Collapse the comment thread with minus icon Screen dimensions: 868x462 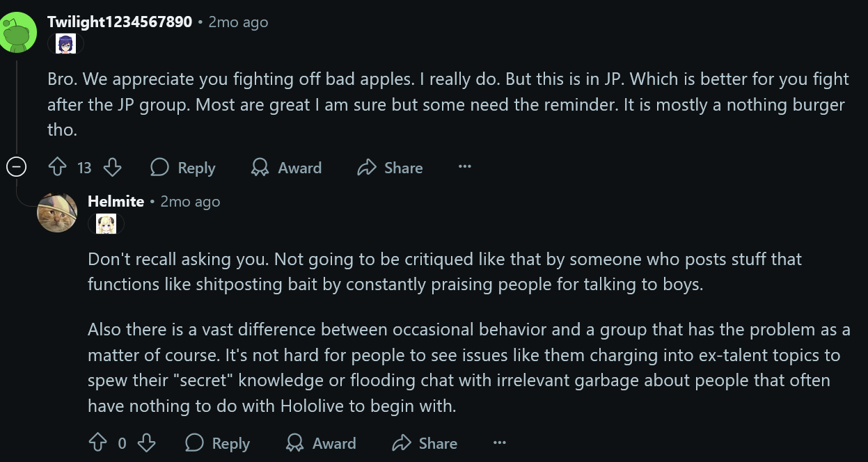tap(16, 167)
